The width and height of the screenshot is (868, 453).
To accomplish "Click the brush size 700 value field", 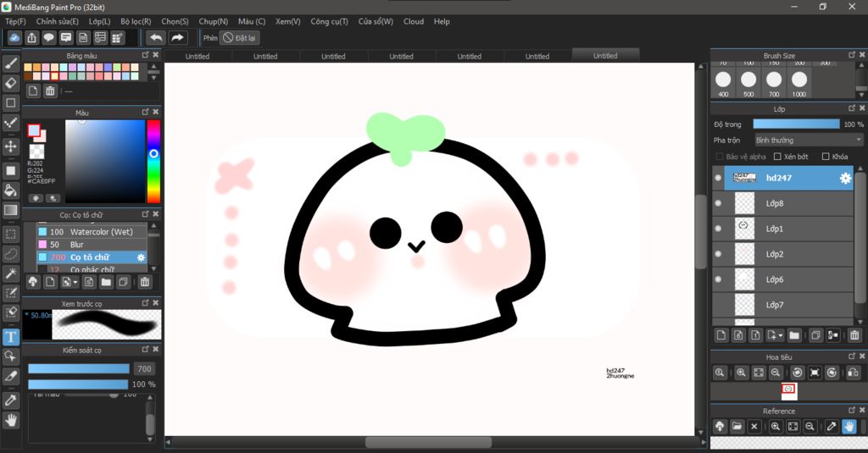I will click(144, 369).
